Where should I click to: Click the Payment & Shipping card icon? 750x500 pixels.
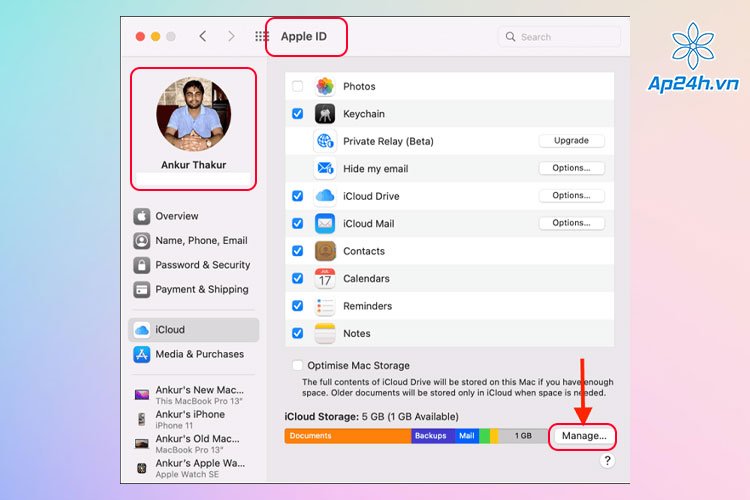pyautogui.click(x=142, y=289)
